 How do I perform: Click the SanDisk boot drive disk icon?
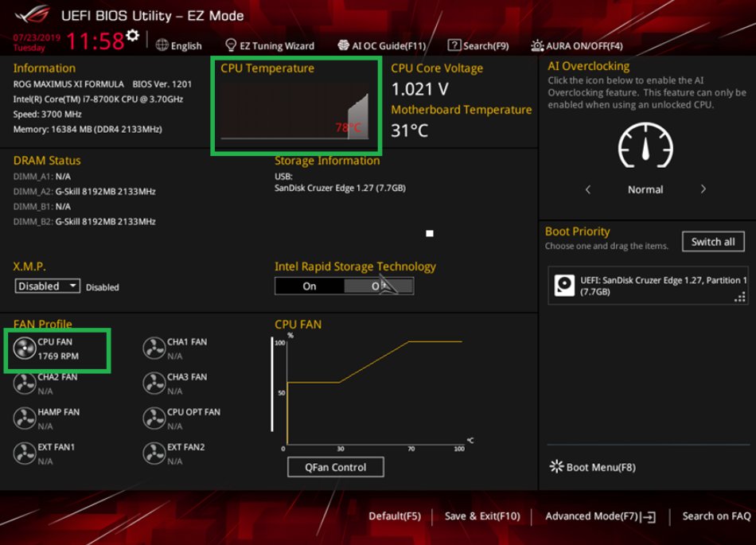coord(564,286)
